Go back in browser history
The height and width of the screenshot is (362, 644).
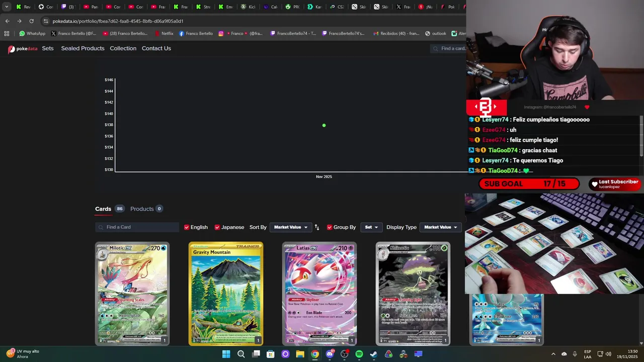(7, 21)
